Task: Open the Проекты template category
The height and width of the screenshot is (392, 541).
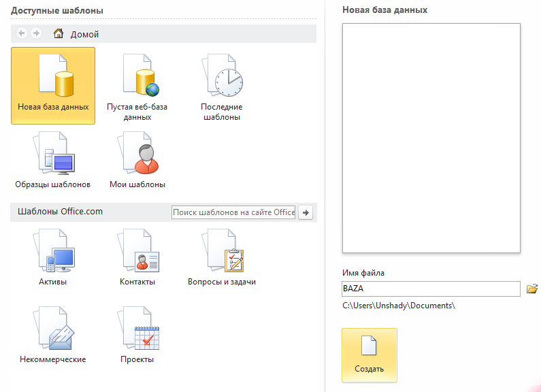Action: [137, 335]
